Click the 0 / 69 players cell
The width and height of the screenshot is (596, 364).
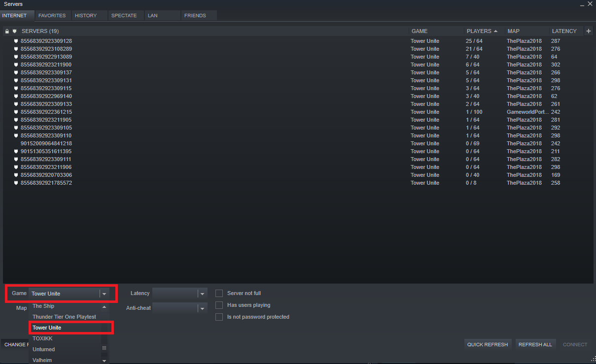(473, 143)
